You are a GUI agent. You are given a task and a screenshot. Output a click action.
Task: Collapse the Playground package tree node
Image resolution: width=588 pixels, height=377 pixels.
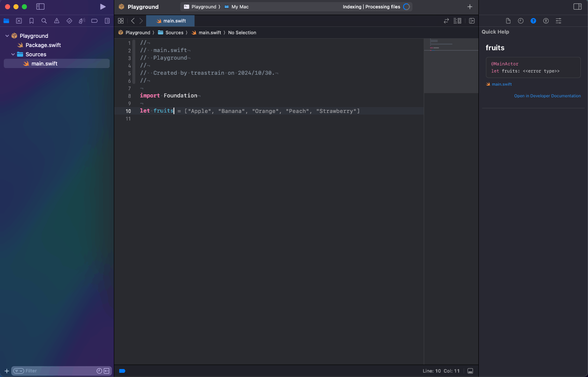7,36
